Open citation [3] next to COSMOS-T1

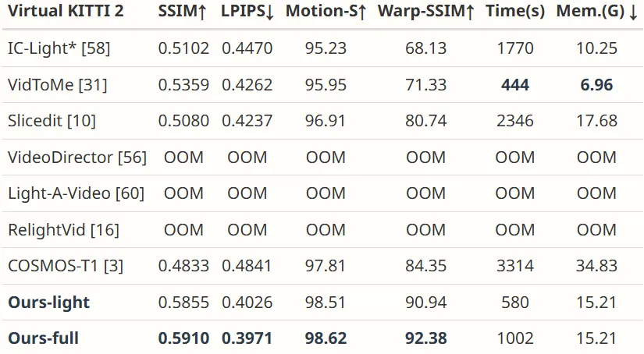pyautogui.click(x=113, y=266)
